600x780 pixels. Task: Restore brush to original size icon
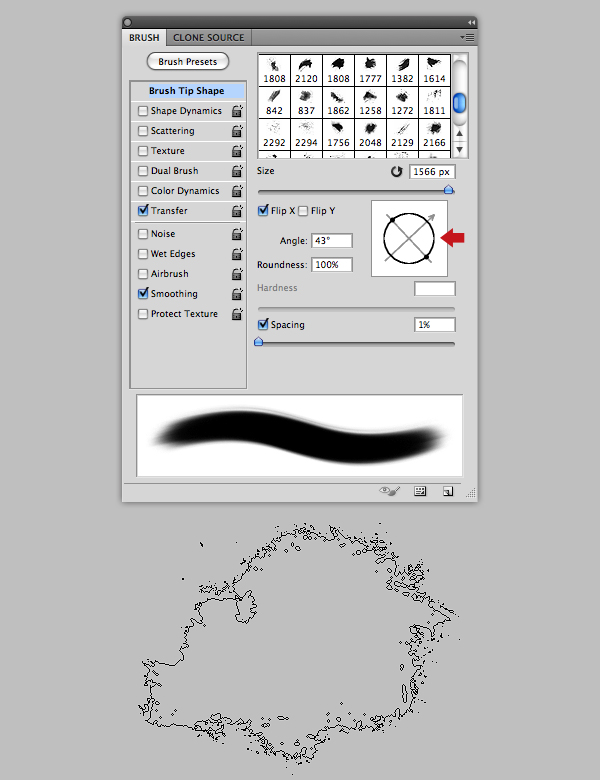396,172
